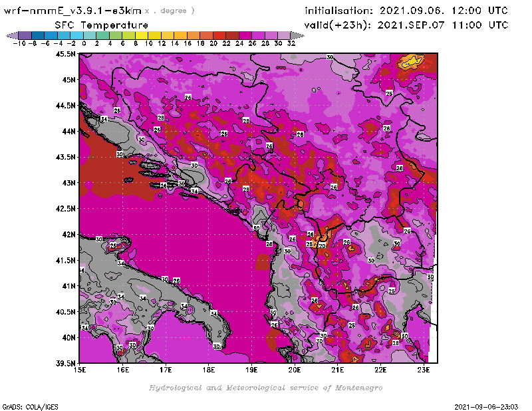The width and height of the screenshot is (532, 411).
Task: Click the dark red swatch between 22 and 24
Action: [232, 35]
